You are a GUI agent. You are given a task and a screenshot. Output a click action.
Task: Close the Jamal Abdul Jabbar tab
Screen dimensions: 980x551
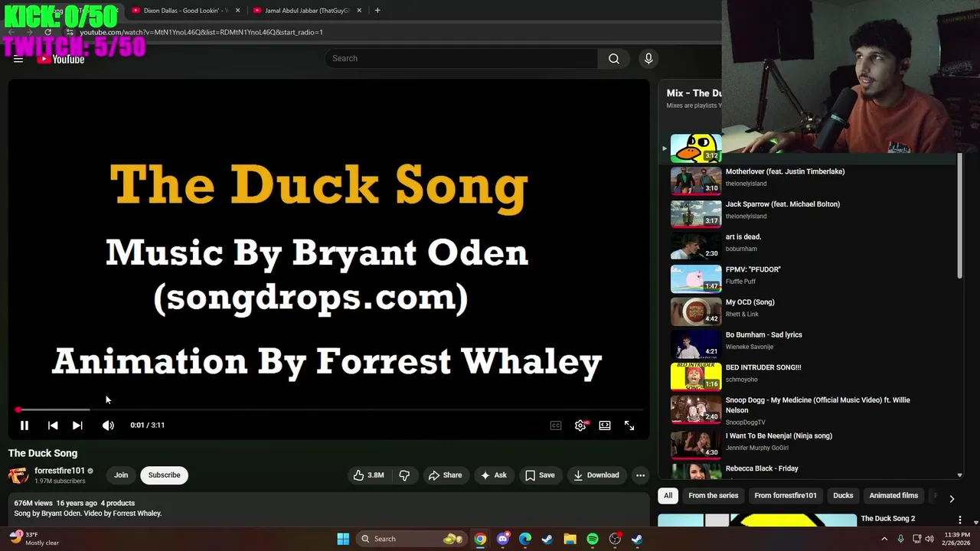click(359, 11)
